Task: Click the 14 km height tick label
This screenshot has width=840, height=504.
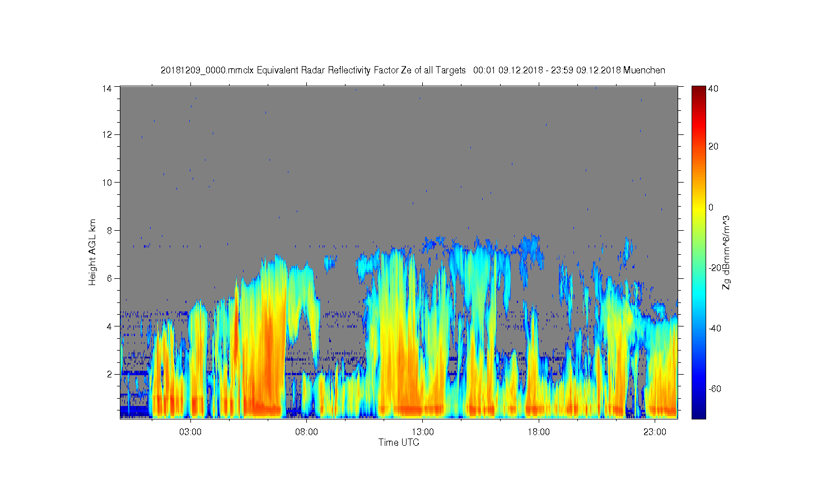Action: click(x=108, y=87)
